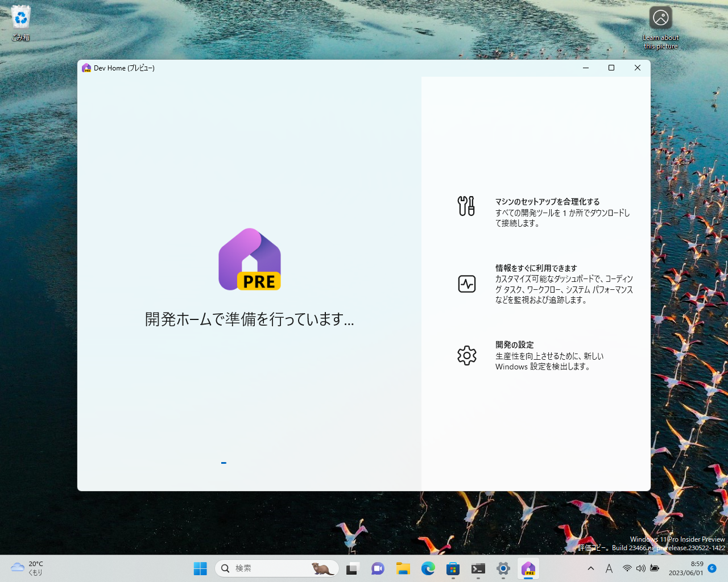Select the machine setup tools icon in Dev Home
This screenshot has width=728, height=582.
pos(466,206)
